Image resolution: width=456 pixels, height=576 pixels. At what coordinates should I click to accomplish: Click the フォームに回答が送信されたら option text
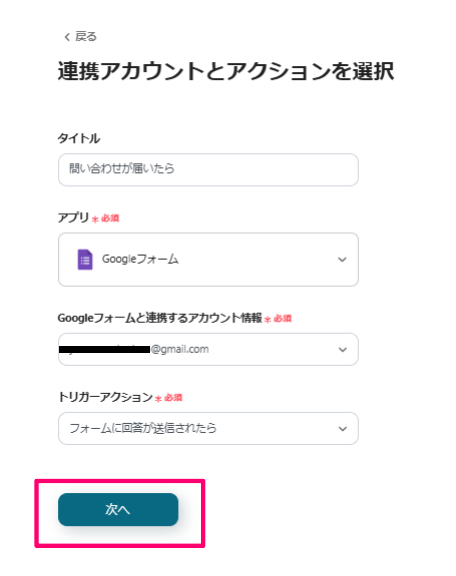(143, 428)
